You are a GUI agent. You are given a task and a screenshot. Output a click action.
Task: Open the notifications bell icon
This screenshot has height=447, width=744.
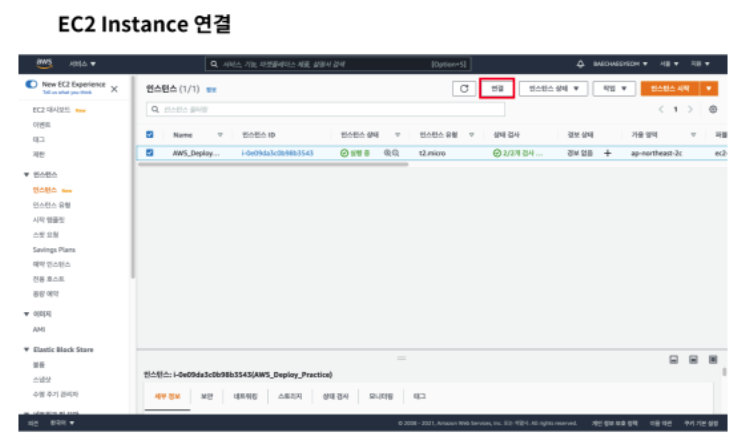click(580, 64)
